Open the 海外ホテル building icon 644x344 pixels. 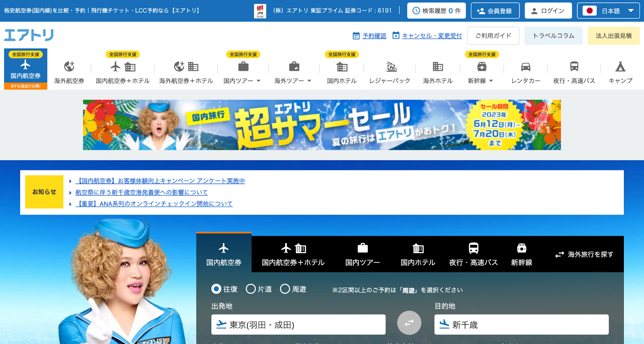click(x=438, y=66)
